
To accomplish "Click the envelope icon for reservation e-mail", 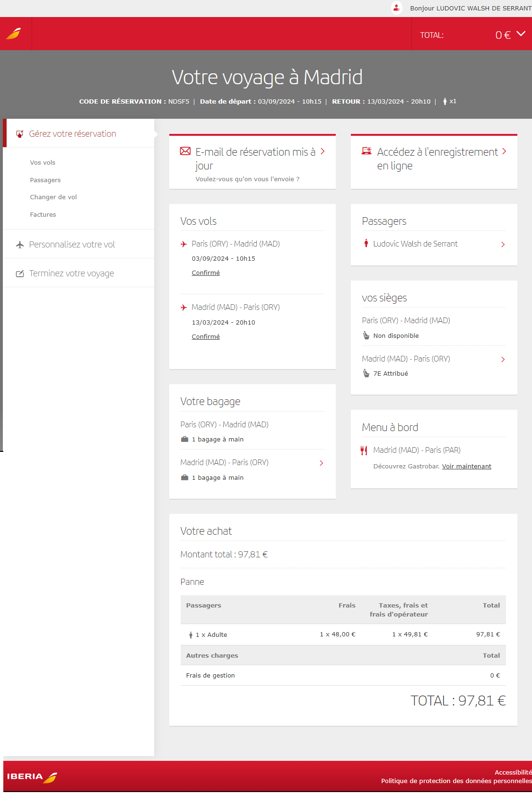I will (185, 151).
